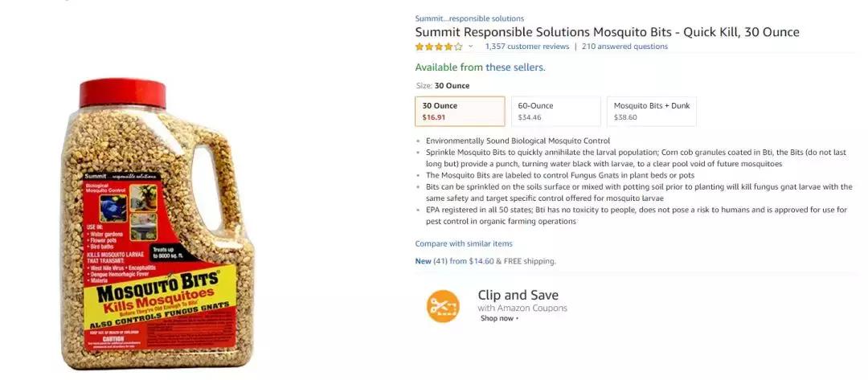Screen dimensions: 868x380
Task: Open the Summit responsible solutions brand link
Action: click(x=469, y=18)
